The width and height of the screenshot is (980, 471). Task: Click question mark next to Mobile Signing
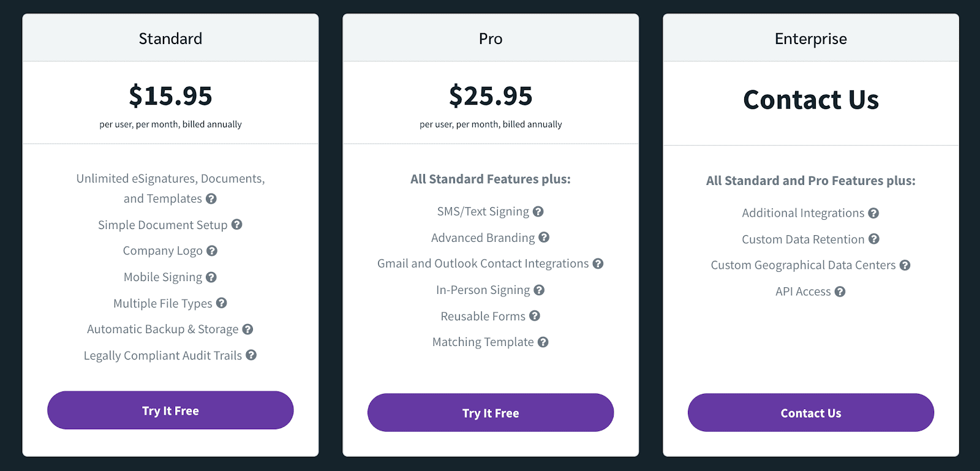pyautogui.click(x=211, y=277)
